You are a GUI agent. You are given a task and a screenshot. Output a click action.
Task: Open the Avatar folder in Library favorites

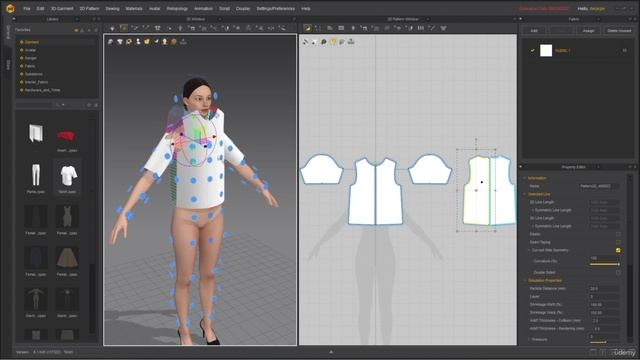click(31, 50)
